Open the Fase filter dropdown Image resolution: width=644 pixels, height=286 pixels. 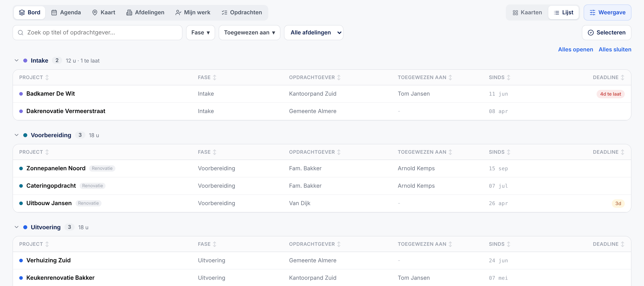(201, 33)
